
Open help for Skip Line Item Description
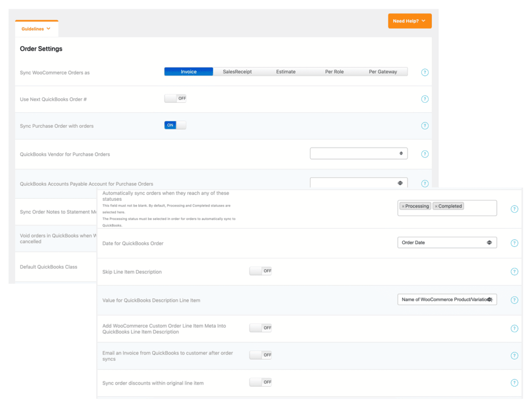click(x=514, y=271)
